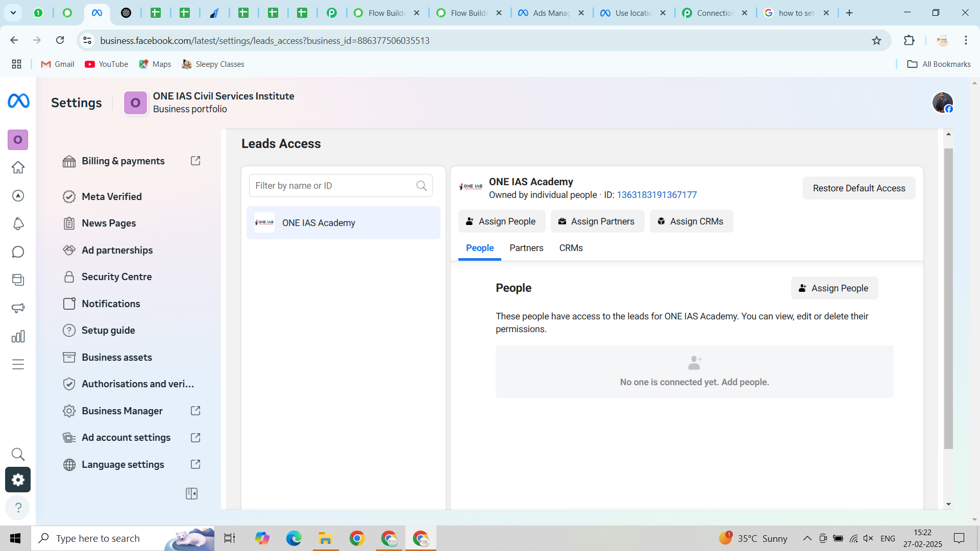Click the compass account overview icon
Screen dimensions: 980x551
pos(18,196)
